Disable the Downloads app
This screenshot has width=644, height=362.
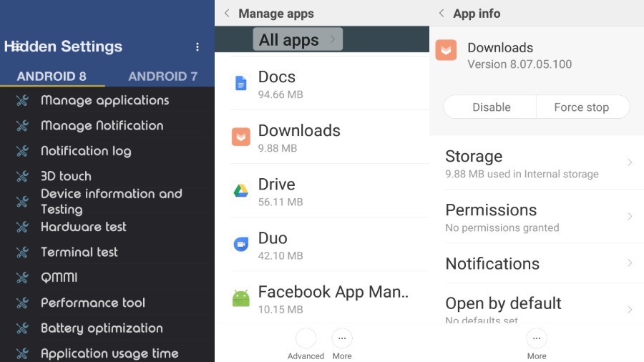tap(492, 107)
